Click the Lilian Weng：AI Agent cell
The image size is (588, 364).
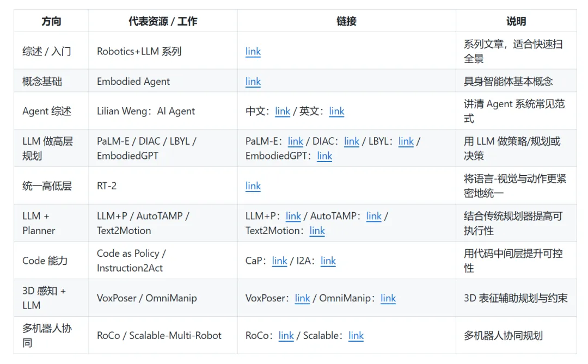pos(163,111)
